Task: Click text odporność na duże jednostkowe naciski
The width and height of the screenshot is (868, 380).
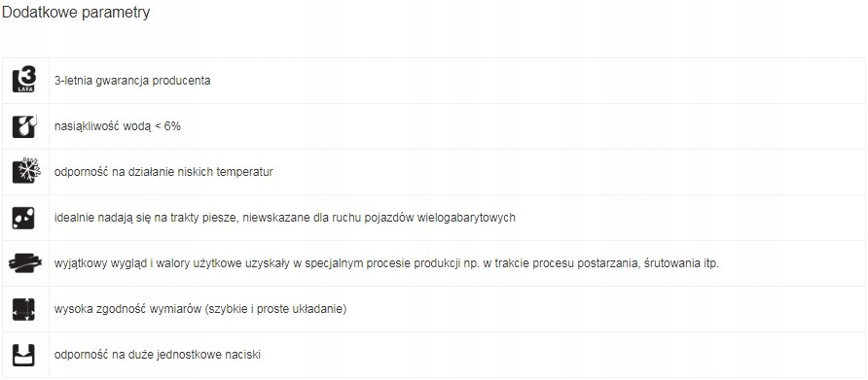Action: [158, 355]
